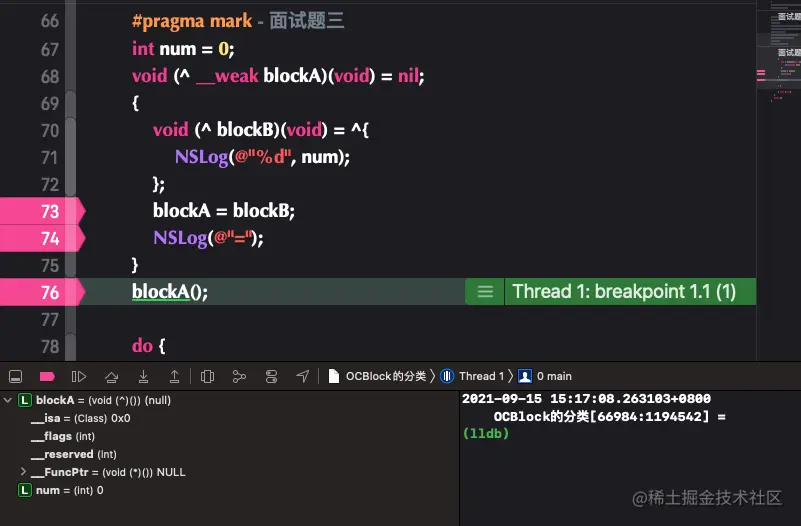Click blockA() call on line 76

point(170,292)
